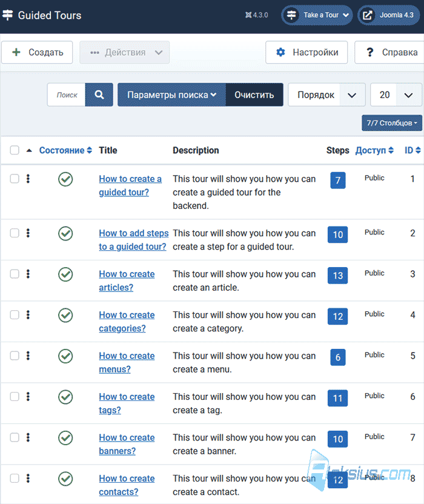Open the 13 steps badge for articles
Image resolution: width=424 pixels, height=504 pixels.
(337, 275)
